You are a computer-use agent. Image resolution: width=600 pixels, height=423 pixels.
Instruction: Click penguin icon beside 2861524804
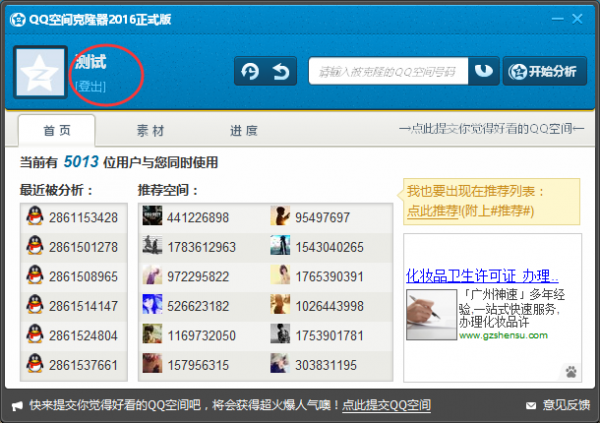pyautogui.click(x=35, y=333)
